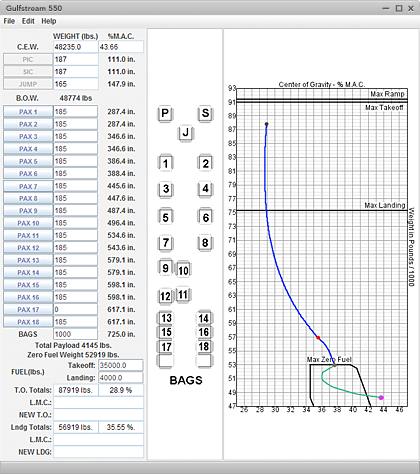
Task: Open the Edit menu
Action: tap(28, 21)
